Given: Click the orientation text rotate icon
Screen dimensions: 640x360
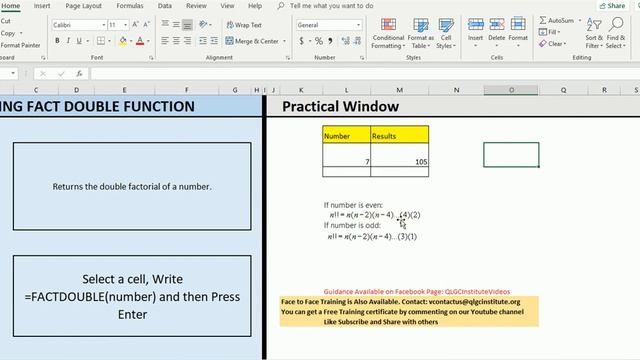Looking at the screenshot, I should pyautogui.click(x=203, y=25).
